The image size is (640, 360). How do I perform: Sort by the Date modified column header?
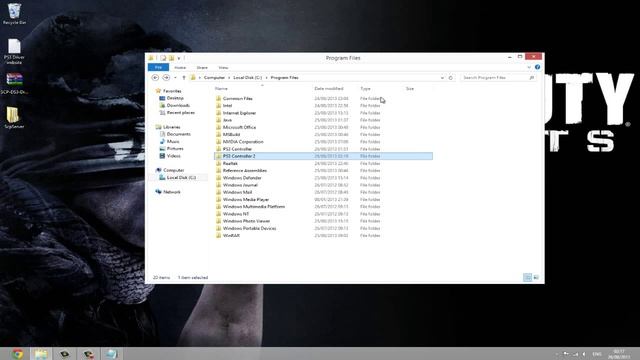point(329,89)
